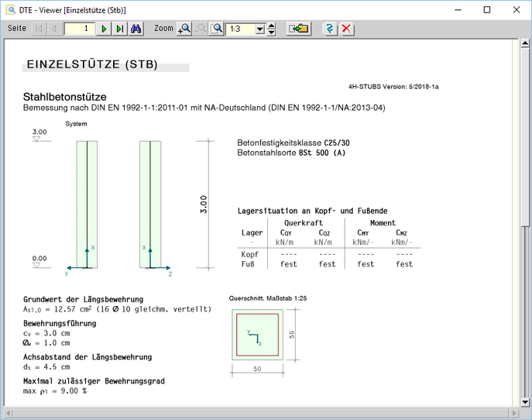Click the export to folder icon

[298, 29]
